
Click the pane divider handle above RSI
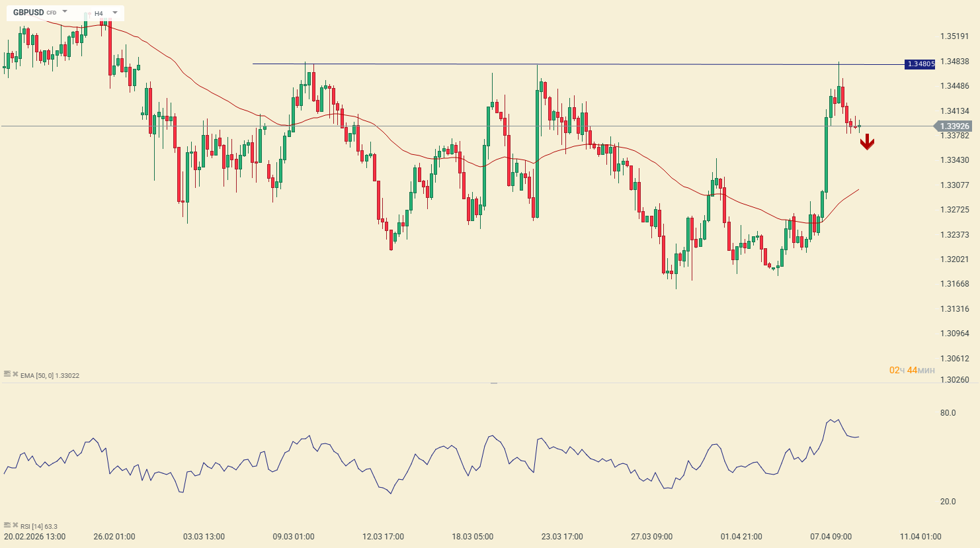(493, 383)
